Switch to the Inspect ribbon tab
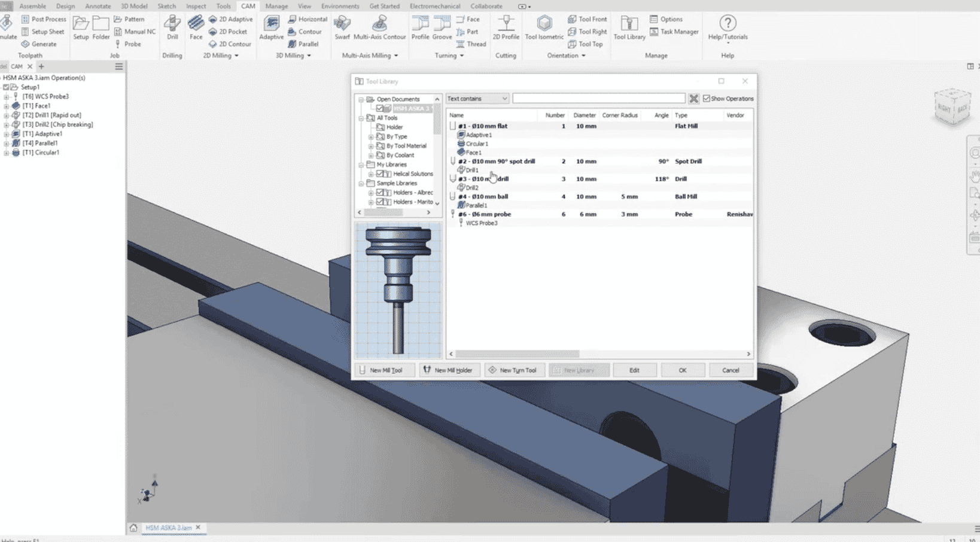The image size is (980, 542). [x=196, y=6]
